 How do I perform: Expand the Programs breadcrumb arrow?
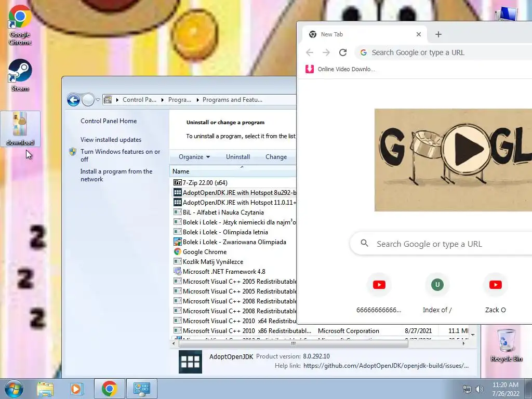197,100
